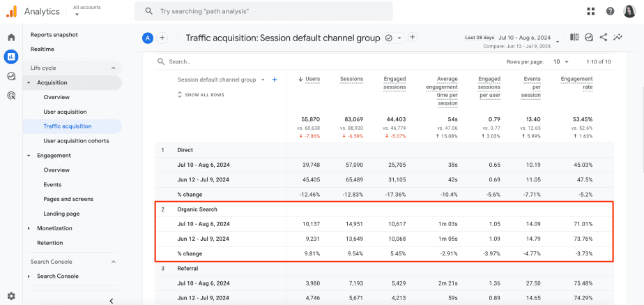
Task: Click the table search magnifier icon
Action: click(161, 61)
